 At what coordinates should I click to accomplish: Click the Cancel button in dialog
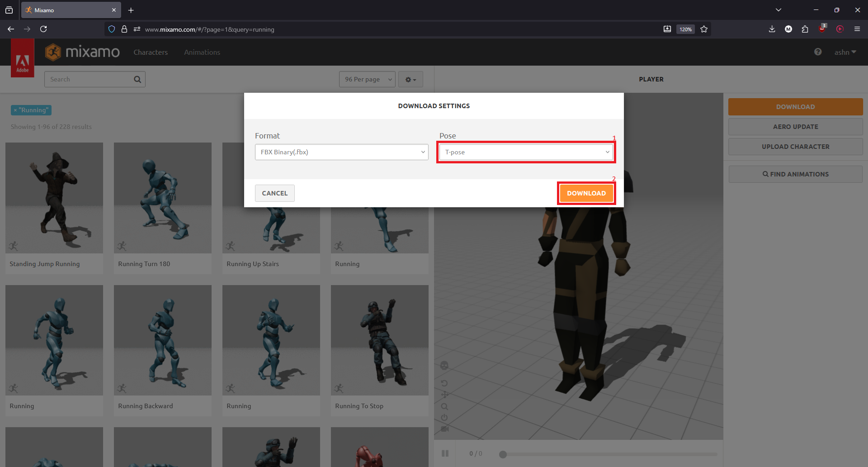[x=274, y=193]
